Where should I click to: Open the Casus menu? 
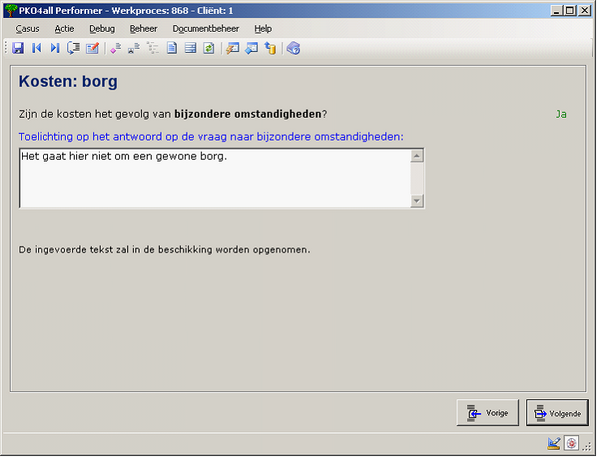27,29
